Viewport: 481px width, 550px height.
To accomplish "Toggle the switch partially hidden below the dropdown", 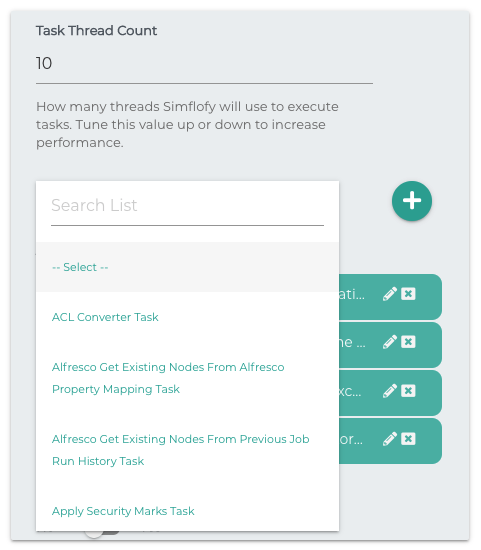I will 102,533.
